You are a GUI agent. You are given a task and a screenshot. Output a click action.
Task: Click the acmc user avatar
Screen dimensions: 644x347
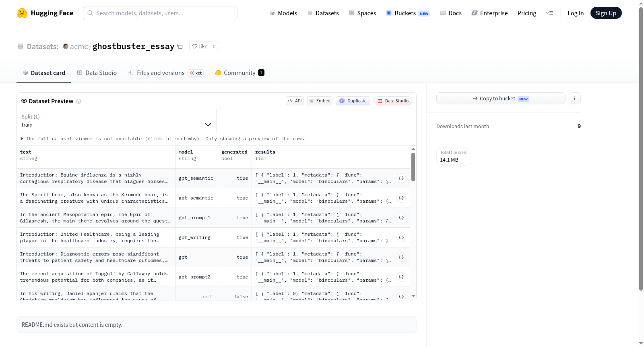click(x=66, y=46)
